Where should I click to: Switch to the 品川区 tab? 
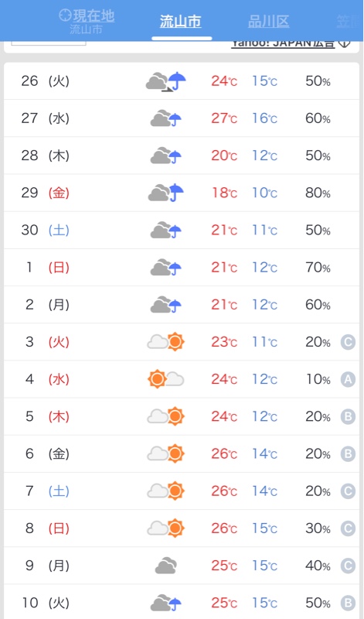[269, 22]
